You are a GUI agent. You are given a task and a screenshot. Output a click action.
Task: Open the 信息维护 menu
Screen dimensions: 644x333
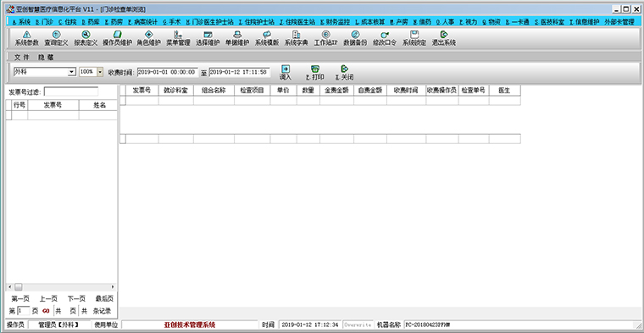pyautogui.click(x=585, y=22)
